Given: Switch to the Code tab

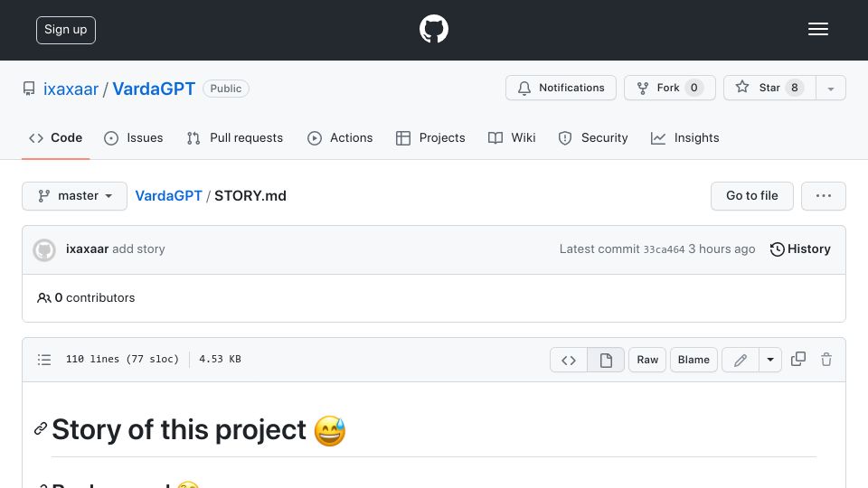Looking at the screenshot, I should click(56, 137).
